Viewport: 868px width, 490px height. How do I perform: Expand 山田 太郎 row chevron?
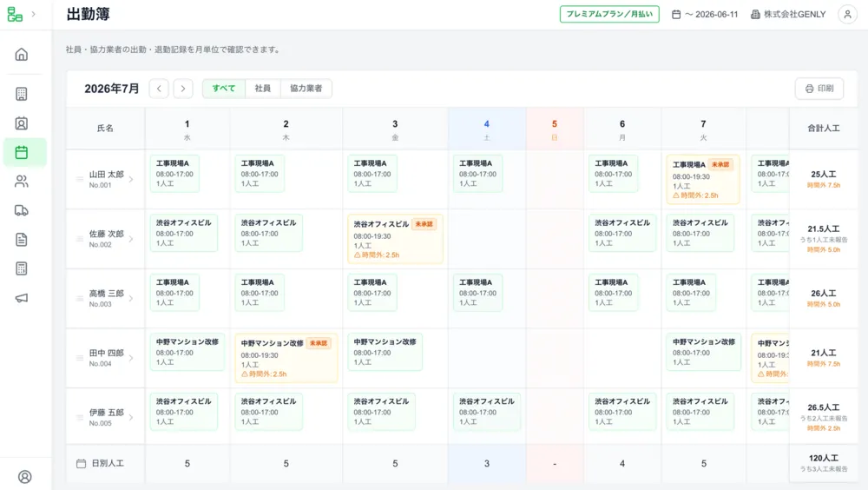[131, 179]
